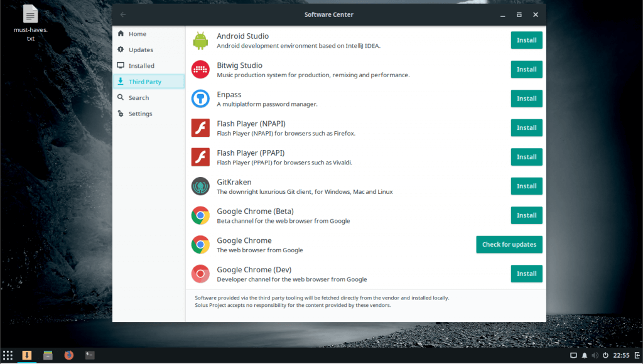Click the Google Chrome (Dev) icon
The image size is (643, 364).
point(200,274)
